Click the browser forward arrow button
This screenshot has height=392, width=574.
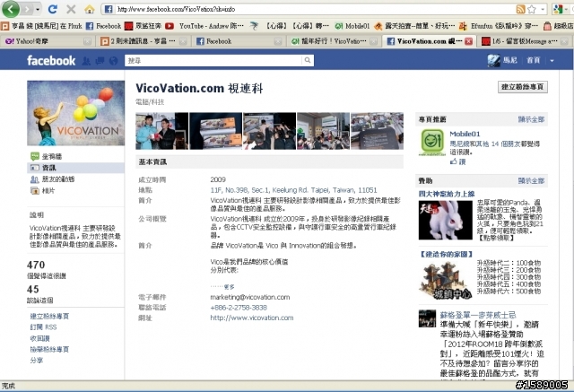point(27,9)
